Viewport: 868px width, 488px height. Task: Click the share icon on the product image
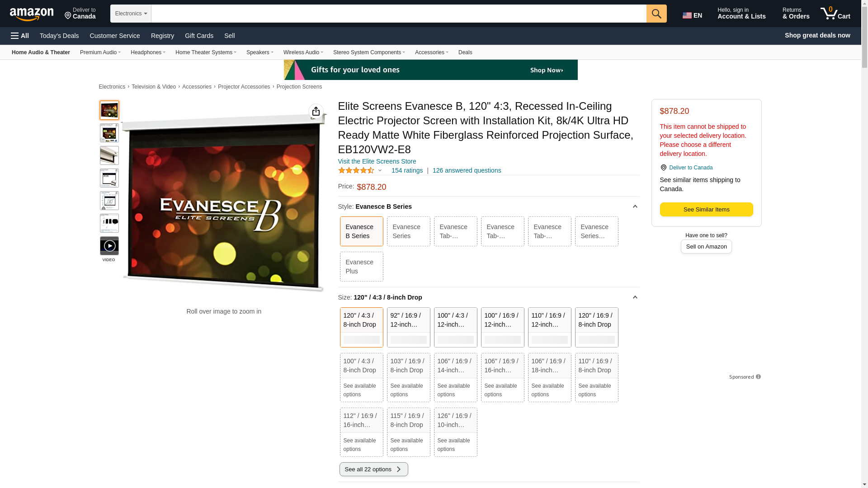tap(316, 111)
